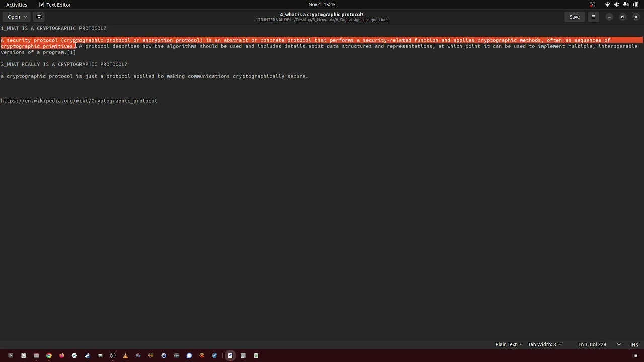This screenshot has height=362, width=644.
Task: Open VLC media player from the dock
Action: pyautogui.click(x=125, y=355)
